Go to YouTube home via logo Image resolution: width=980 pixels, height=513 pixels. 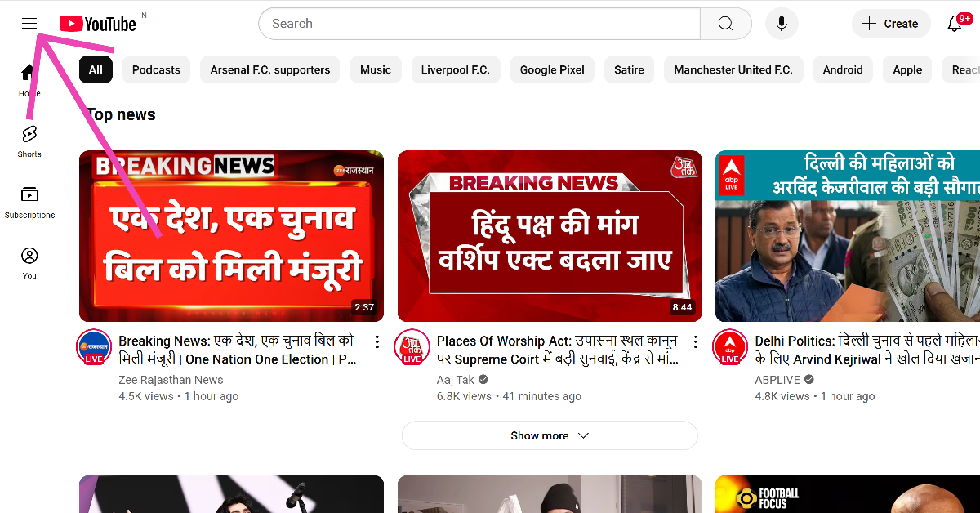pyautogui.click(x=98, y=24)
